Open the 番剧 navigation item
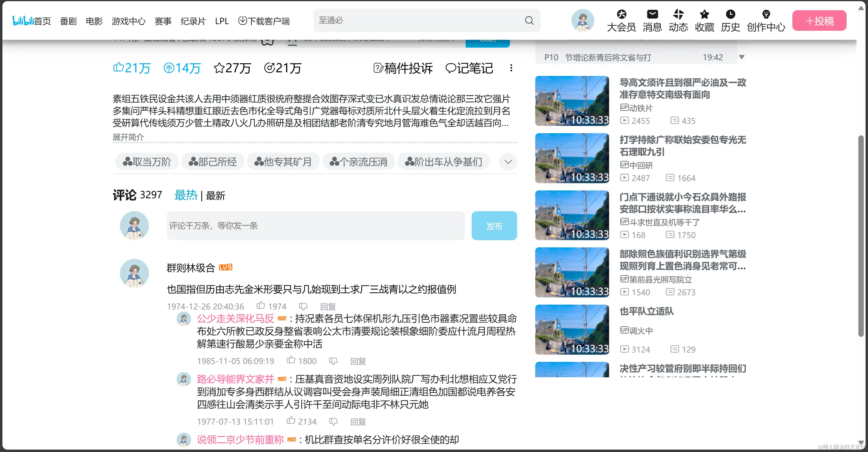The width and height of the screenshot is (868, 452). pyautogui.click(x=68, y=21)
